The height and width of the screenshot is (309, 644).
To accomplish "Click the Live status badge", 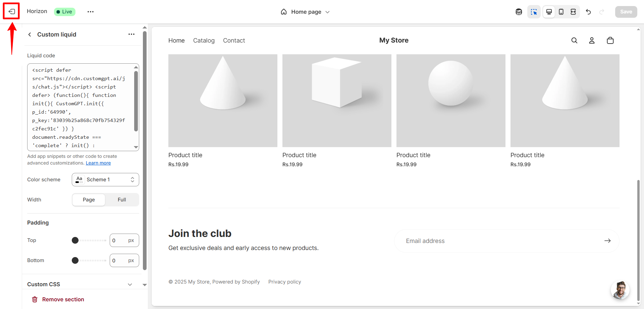I will (64, 12).
